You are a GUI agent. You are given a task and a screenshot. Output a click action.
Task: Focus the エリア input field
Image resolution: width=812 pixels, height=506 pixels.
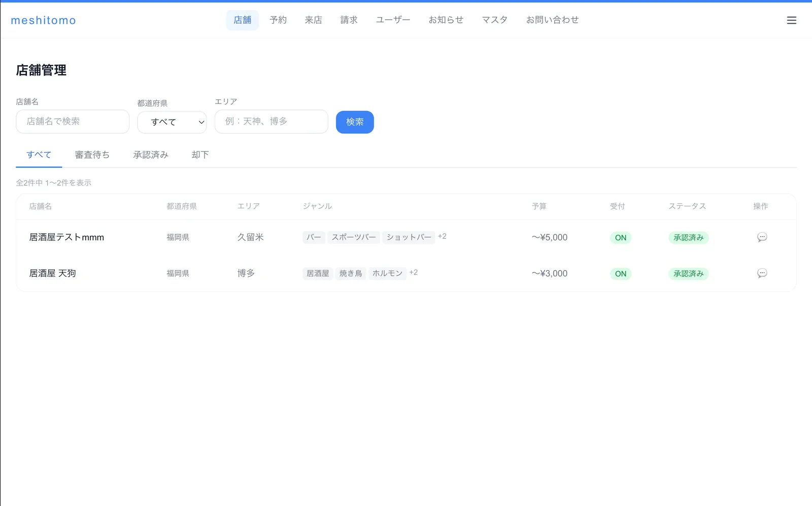point(272,122)
